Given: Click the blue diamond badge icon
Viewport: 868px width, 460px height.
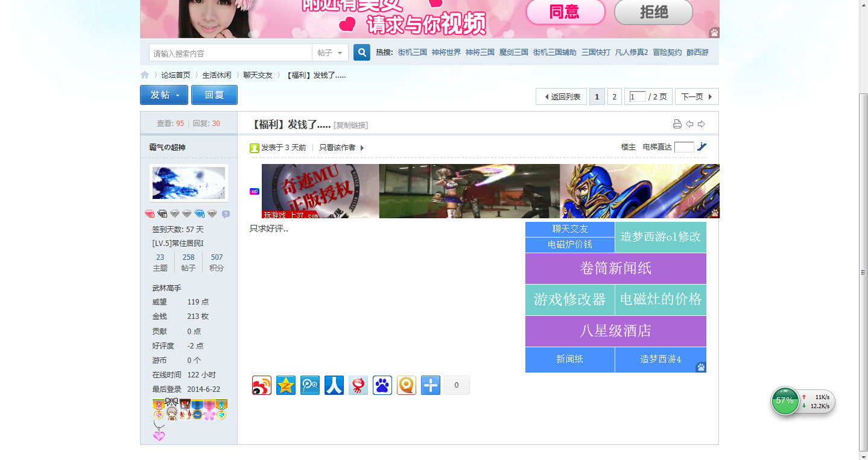Looking at the screenshot, I should [x=200, y=213].
